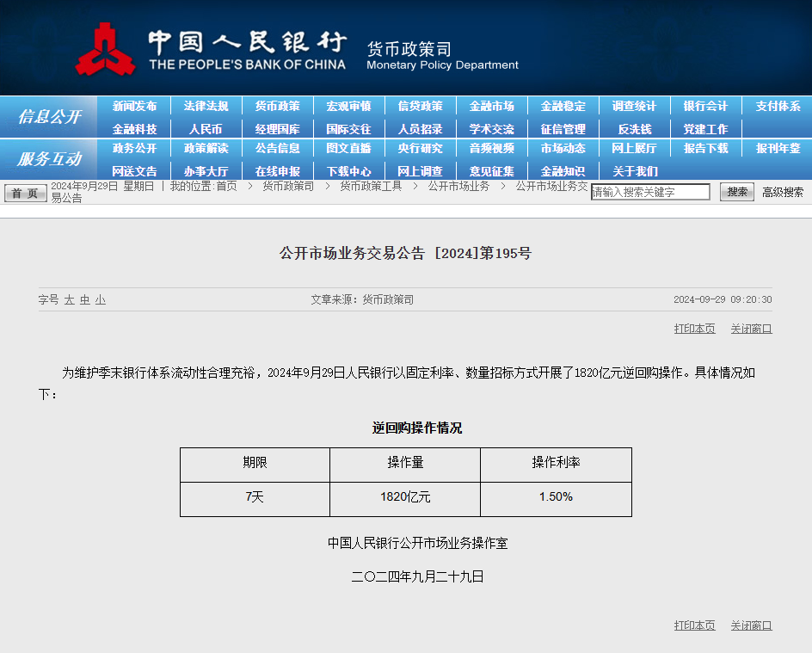
Task: Select 调查统计 in the navigation bar
Action: click(x=634, y=107)
